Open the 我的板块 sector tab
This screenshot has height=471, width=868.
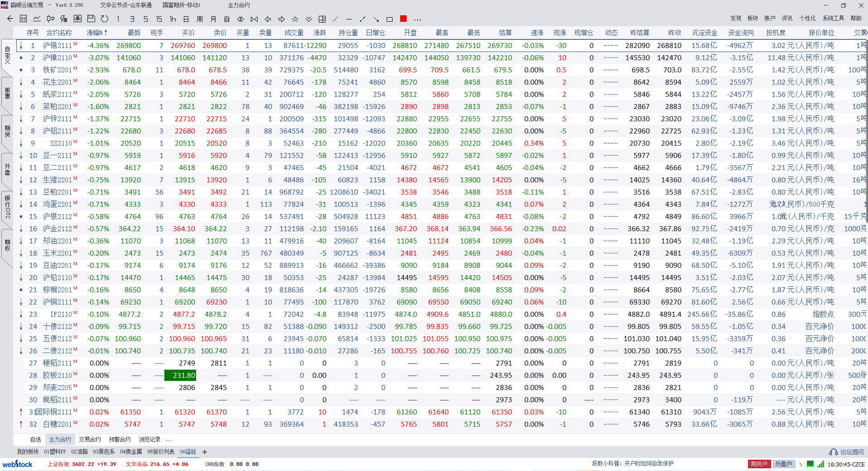pyautogui.click(x=28, y=452)
